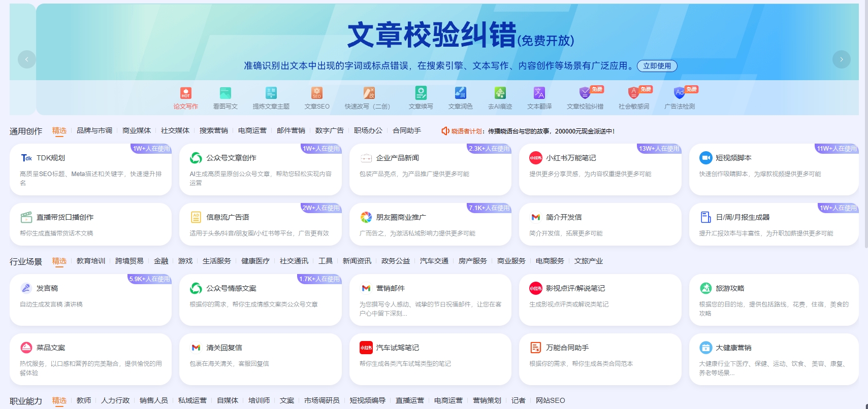This screenshot has height=409, width=868.
Task: Click the 公众号文章创作 green icon
Action: tap(196, 158)
